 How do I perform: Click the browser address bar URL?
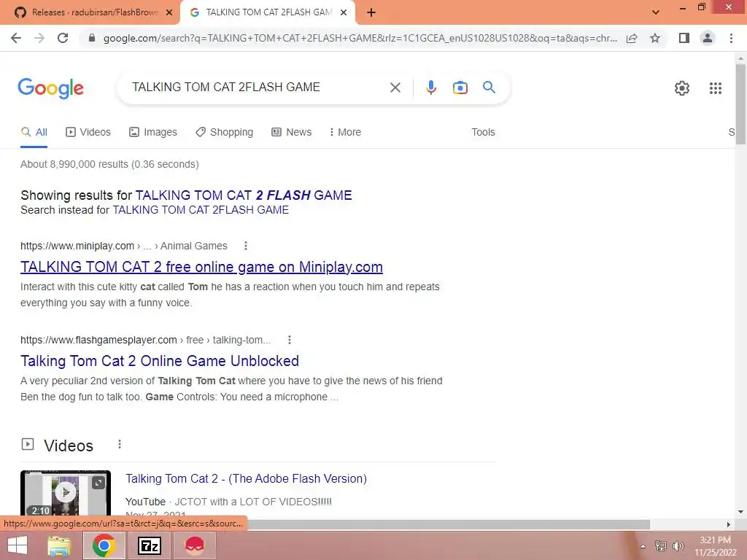[x=360, y=38]
